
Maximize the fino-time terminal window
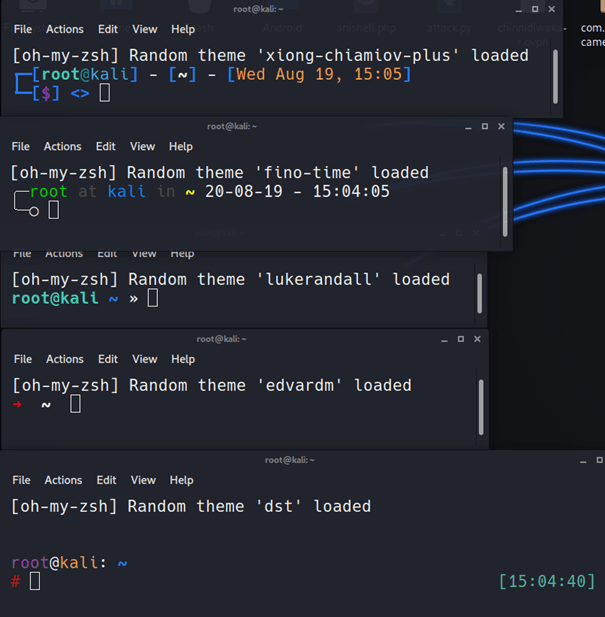click(x=485, y=126)
